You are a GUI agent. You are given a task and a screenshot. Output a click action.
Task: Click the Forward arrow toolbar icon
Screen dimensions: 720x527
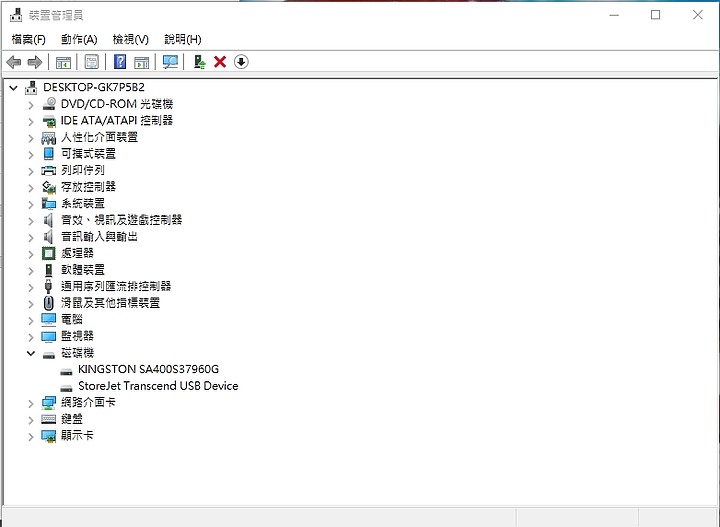tap(35, 62)
